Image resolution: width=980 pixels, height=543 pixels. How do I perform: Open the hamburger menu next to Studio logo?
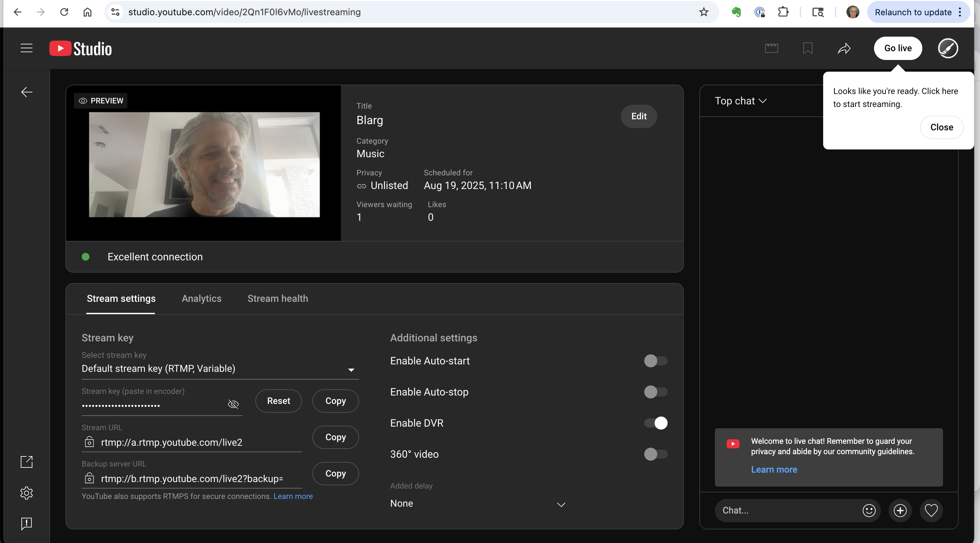tap(26, 48)
